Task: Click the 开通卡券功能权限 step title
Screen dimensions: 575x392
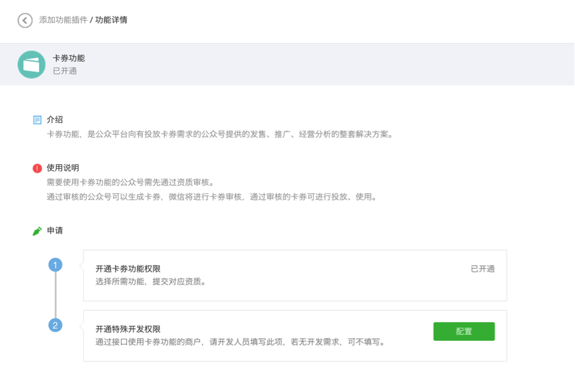Action: pyautogui.click(x=128, y=269)
